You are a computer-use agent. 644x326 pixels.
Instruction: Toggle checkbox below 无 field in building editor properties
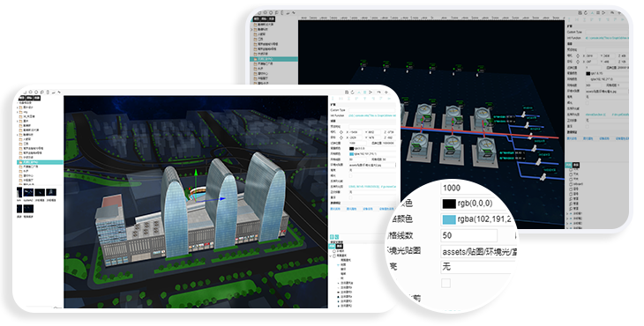(x=351, y=175)
